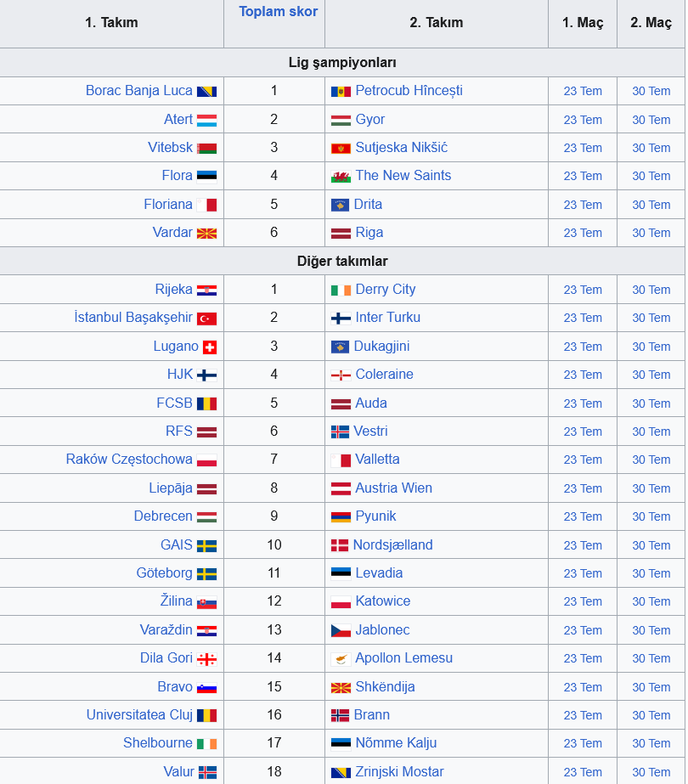Open the Toplam skor header link

click(278, 12)
